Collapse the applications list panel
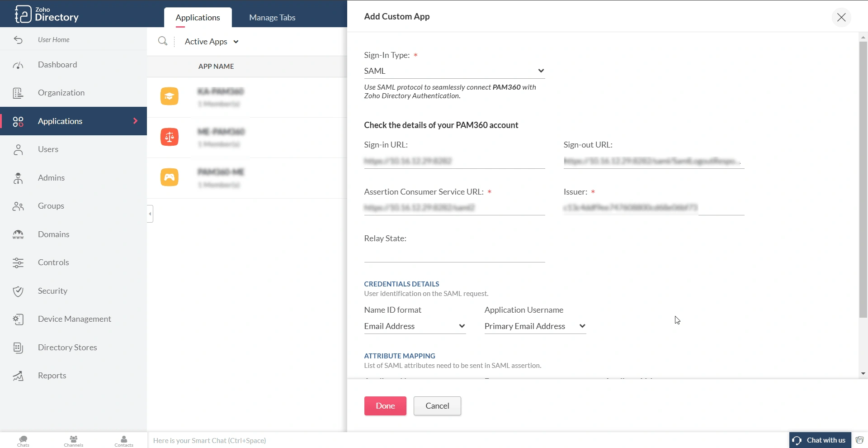868x448 pixels. coord(149,214)
